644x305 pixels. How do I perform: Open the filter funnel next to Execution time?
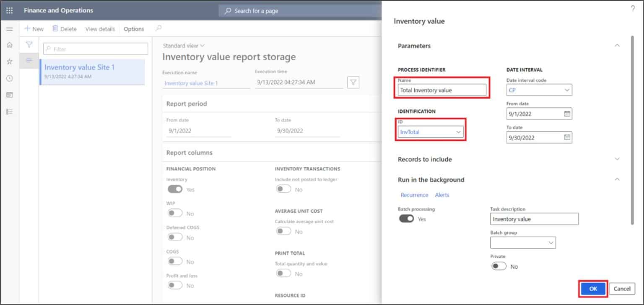(x=353, y=82)
